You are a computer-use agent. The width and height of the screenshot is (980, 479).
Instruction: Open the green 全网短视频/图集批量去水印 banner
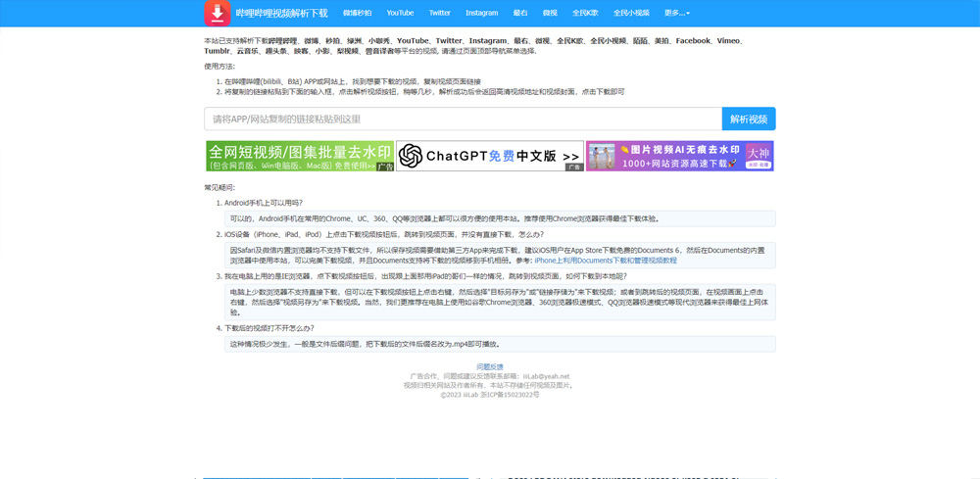pyautogui.click(x=300, y=156)
